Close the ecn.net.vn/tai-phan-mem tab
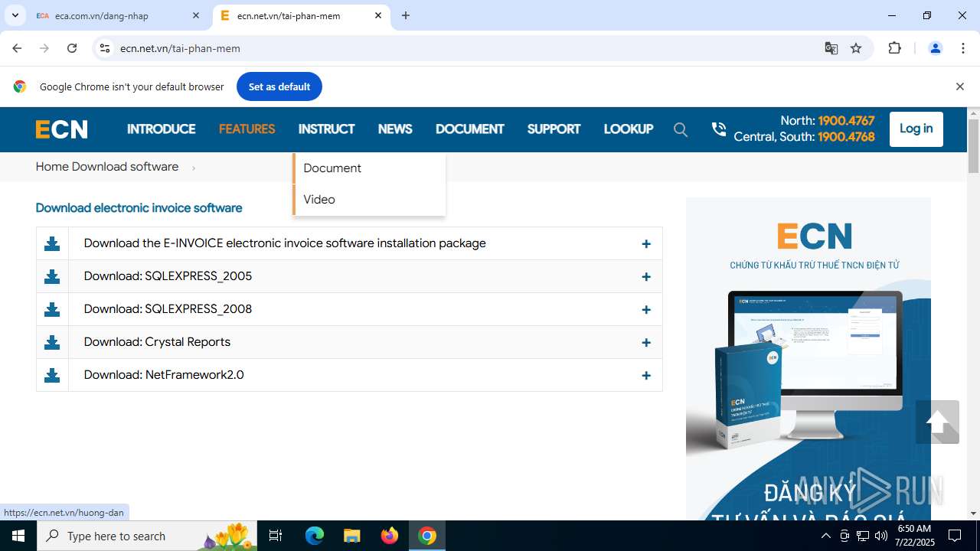Viewport: 980px width, 551px height. click(x=378, y=15)
